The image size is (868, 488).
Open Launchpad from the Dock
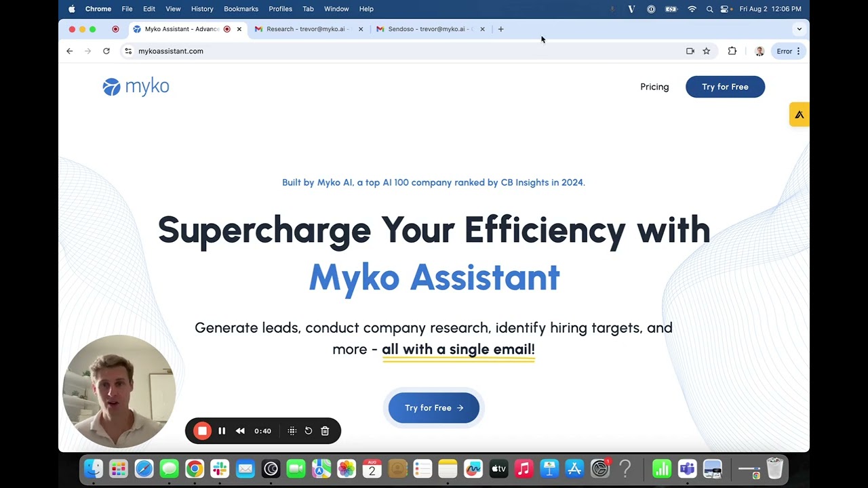pyautogui.click(x=119, y=469)
